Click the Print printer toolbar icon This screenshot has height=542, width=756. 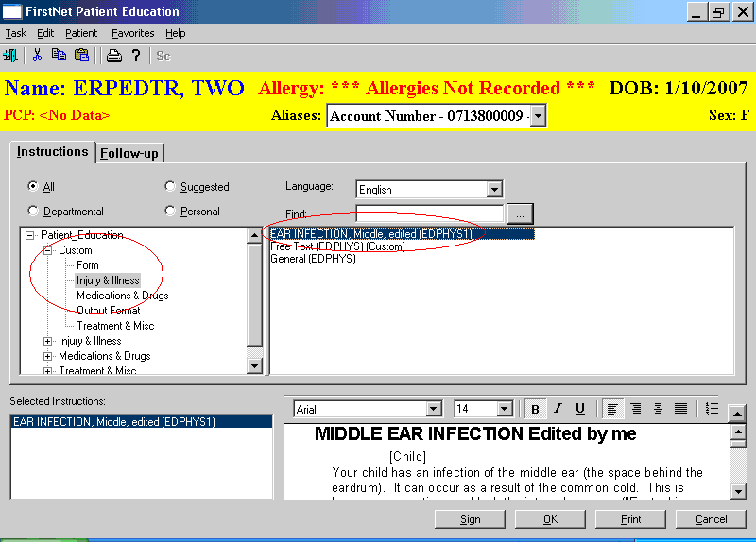point(114,56)
